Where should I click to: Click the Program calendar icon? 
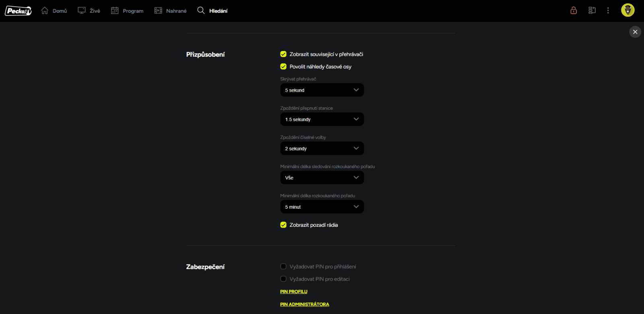click(115, 10)
